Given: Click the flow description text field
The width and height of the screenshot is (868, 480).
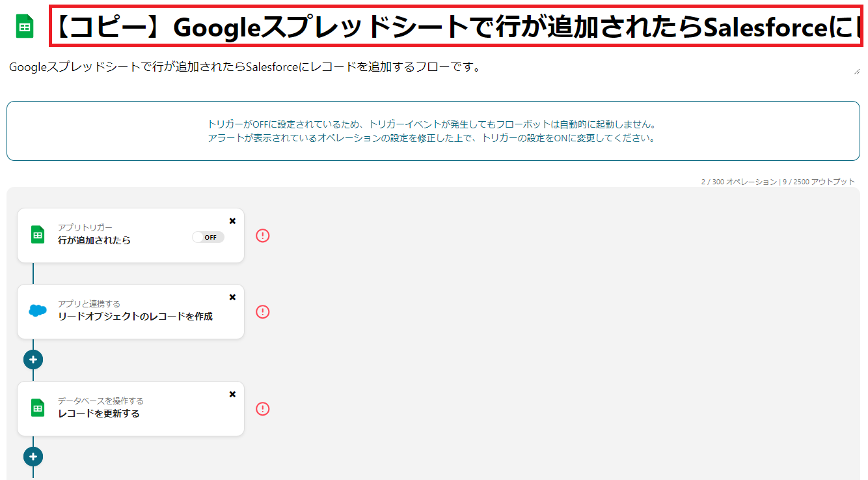Looking at the screenshot, I should [x=433, y=67].
